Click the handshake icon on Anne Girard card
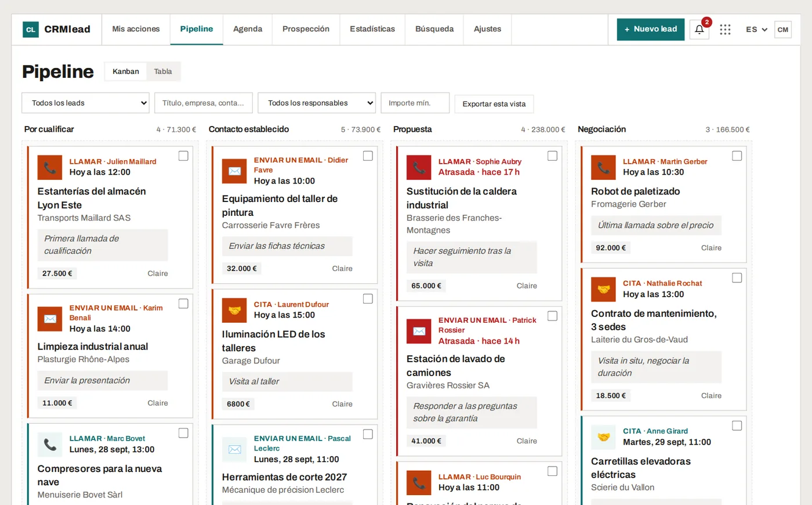 (603, 437)
